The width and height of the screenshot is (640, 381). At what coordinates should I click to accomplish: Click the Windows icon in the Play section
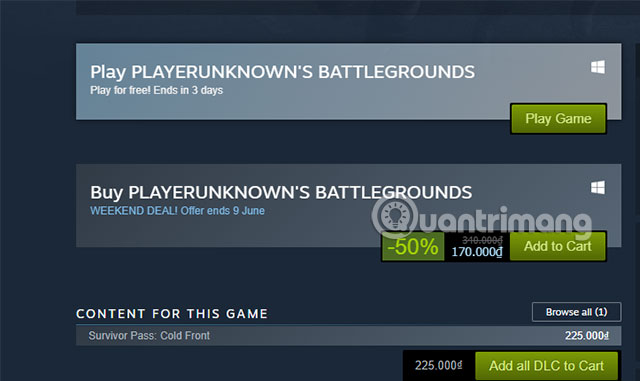coord(598,67)
